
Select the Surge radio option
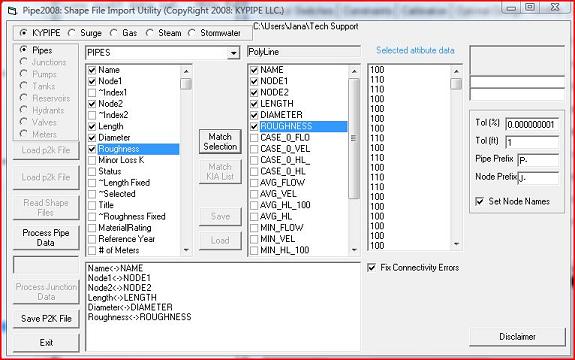click(72, 33)
